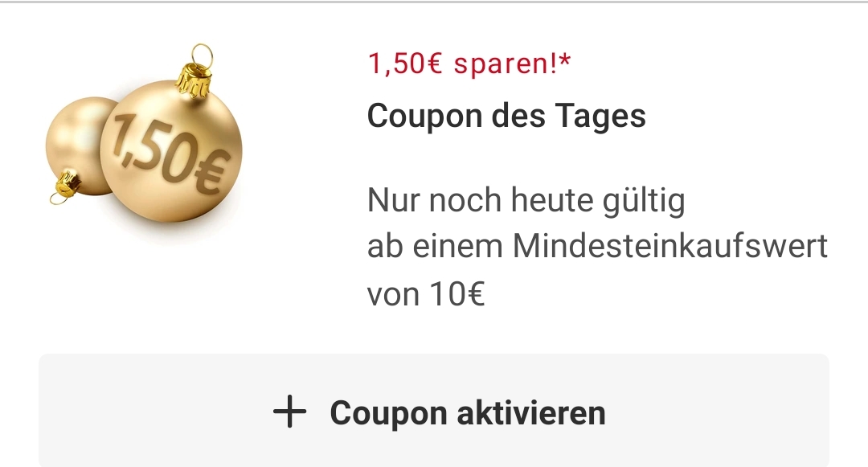Select the Coupon des Tages heading
Image resolution: width=868 pixels, height=467 pixels.
pos(506,117)
